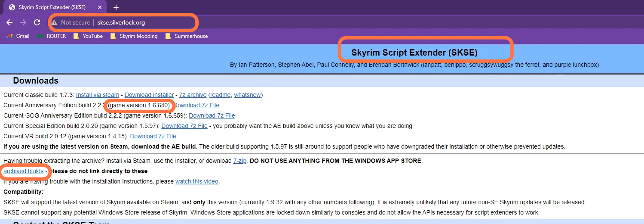Click the Skyrim Script Extender (SKSE) page title
644x224 pixels.
tap(414, 53)
